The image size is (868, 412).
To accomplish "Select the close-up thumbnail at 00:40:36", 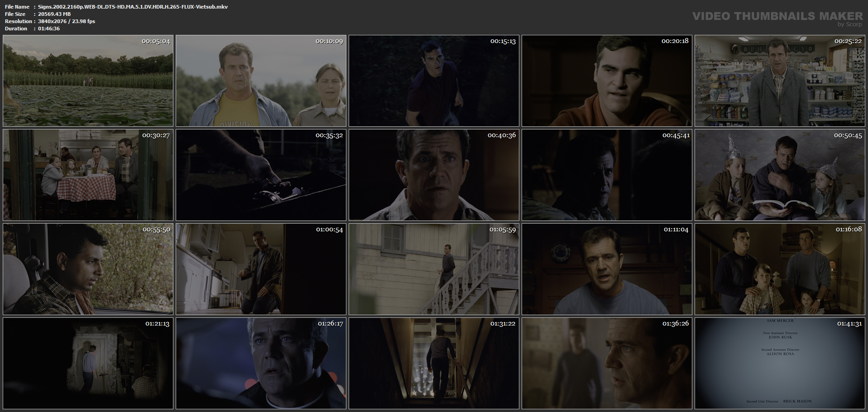I will (x=434, y=175).
